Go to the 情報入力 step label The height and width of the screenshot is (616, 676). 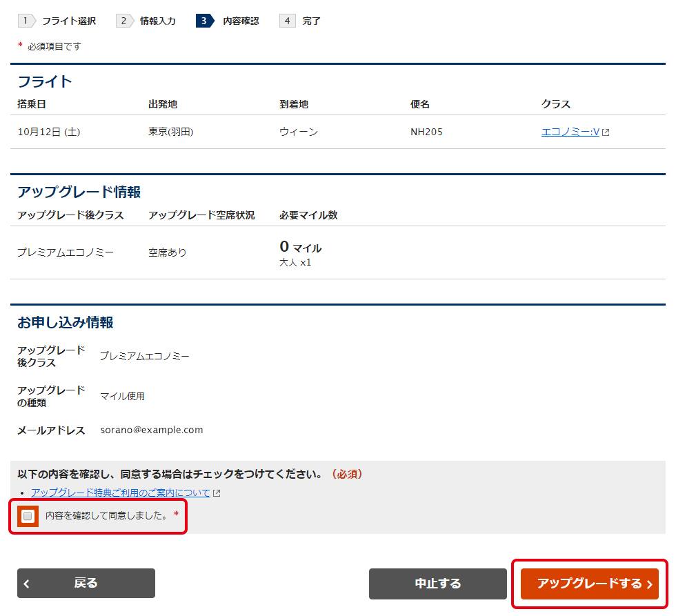pyautogui.click(x=158, y=21)
